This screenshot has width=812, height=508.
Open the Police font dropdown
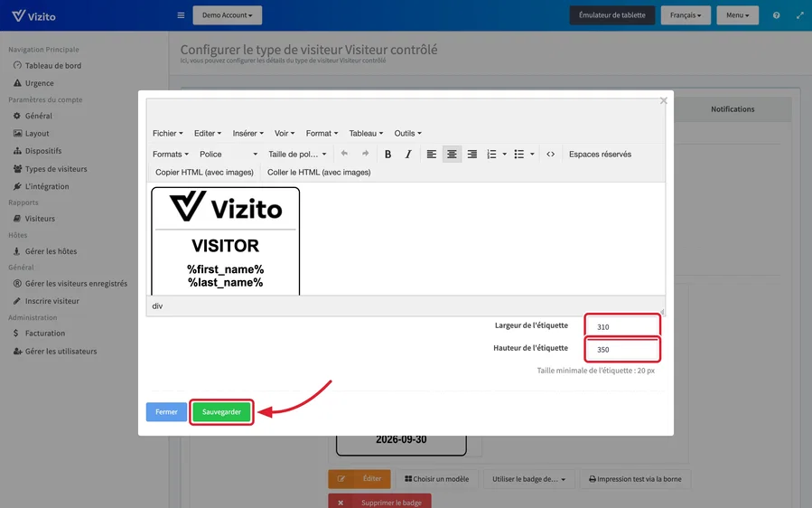[x=229, y=154]
